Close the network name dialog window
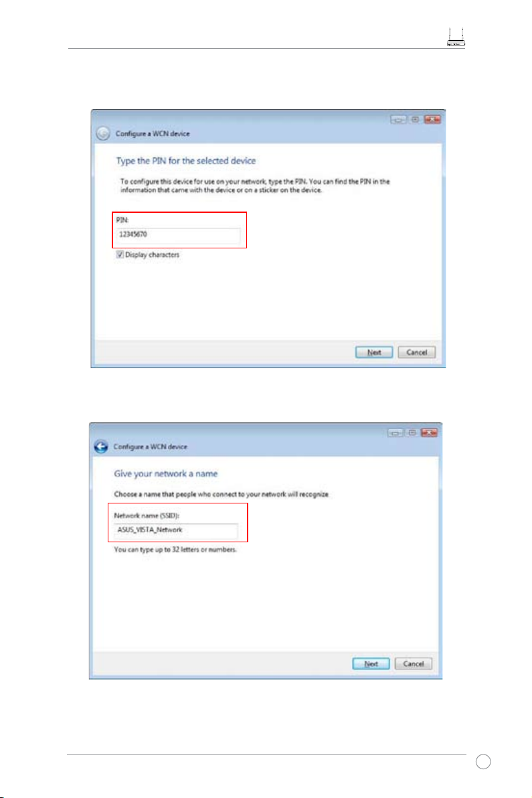The height and width of the screenshot is (798, 532). [429, 432]
